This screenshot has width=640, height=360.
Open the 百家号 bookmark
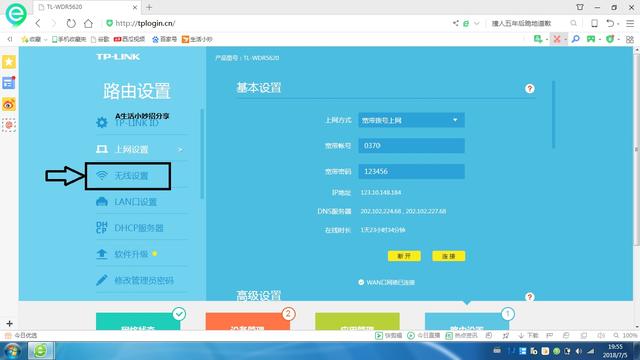[x=164, y=39]
